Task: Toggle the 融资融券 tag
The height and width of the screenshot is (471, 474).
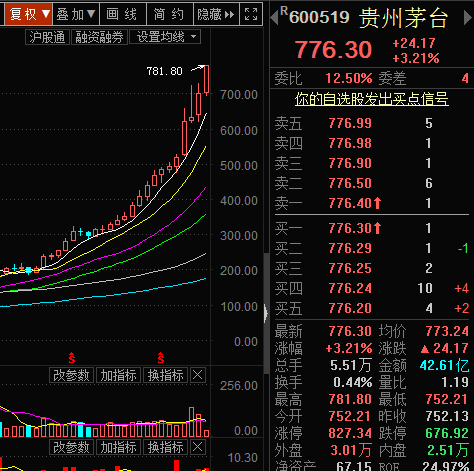Action: coord(99,37)
